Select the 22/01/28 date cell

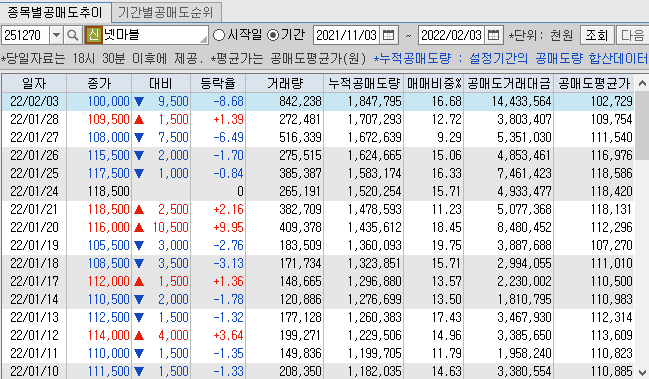pyautogui.click(x=34, y=119)
